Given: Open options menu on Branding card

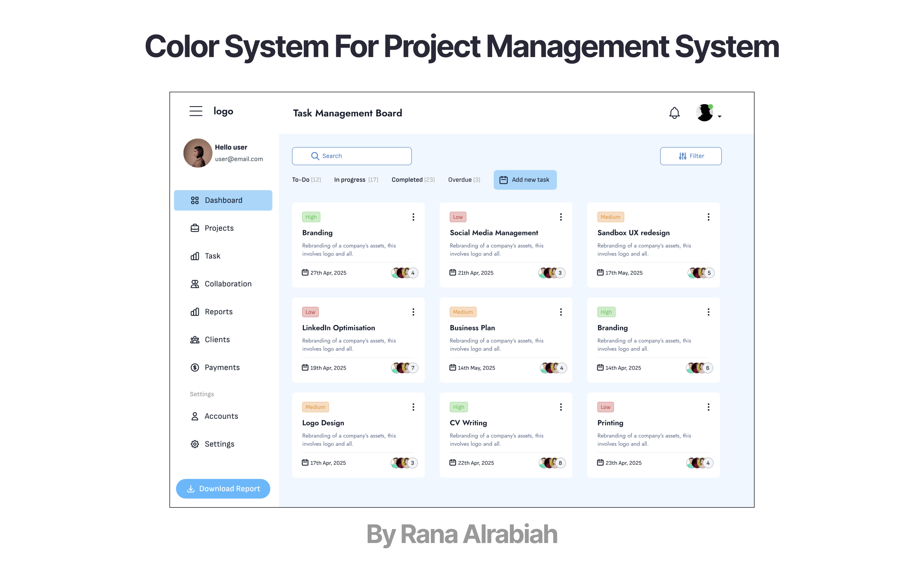Looking at the screenshot, I should click(413, 217).
